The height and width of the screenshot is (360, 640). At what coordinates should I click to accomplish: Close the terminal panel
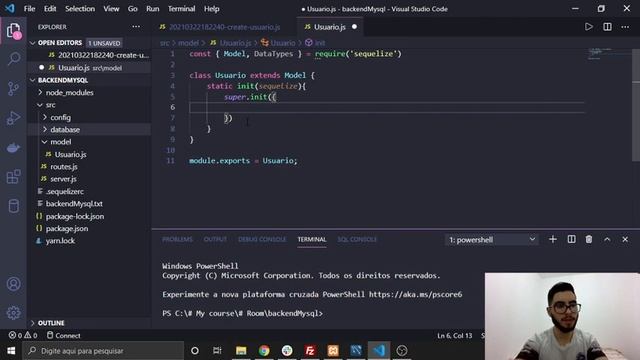click(x=625, y=240)
